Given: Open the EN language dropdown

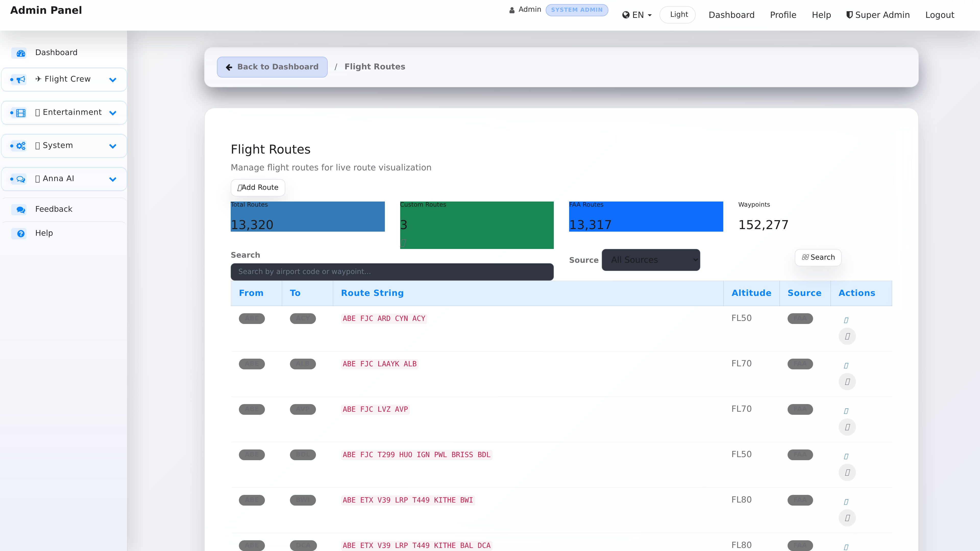Looking at the screenshot, I should (637, 15).
